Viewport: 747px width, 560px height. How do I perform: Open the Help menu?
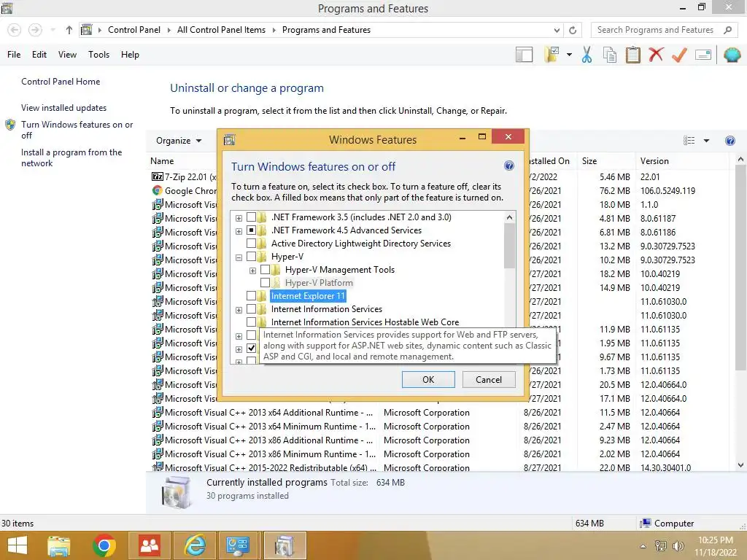[130, 54]
